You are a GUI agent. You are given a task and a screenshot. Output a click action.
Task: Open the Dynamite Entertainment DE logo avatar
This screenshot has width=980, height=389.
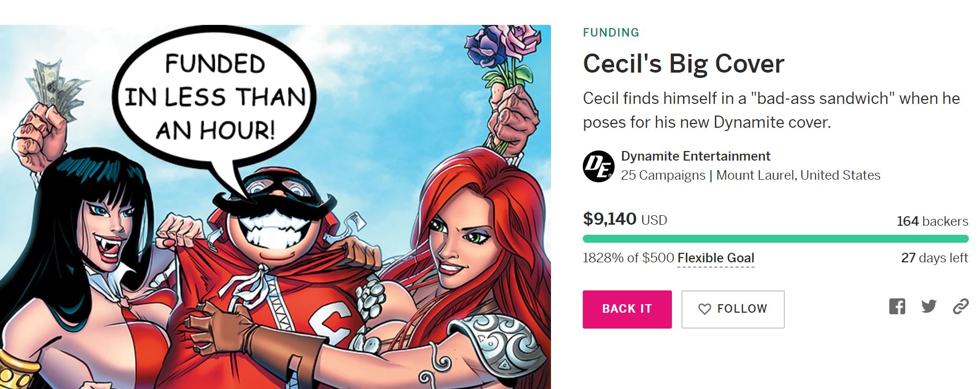(599, 166)
